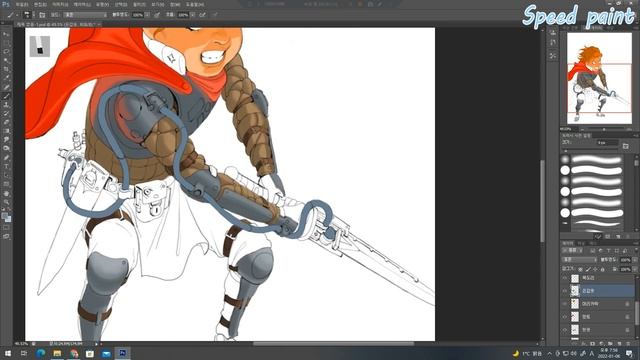Open the painting mode dropdown in options bar
The image size is (640, 360).
[85, 15]
